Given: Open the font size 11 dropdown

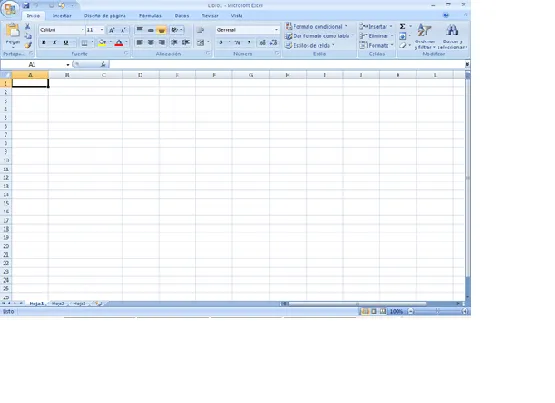Looking at the screenshot, I should 102,30.
